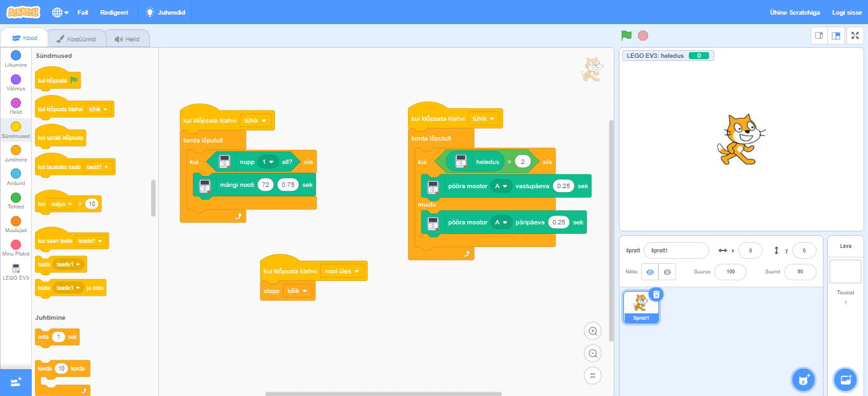Open the 'kõik' dropdown in stopp block
Screen dimensions: 868x396
[298, 290]
